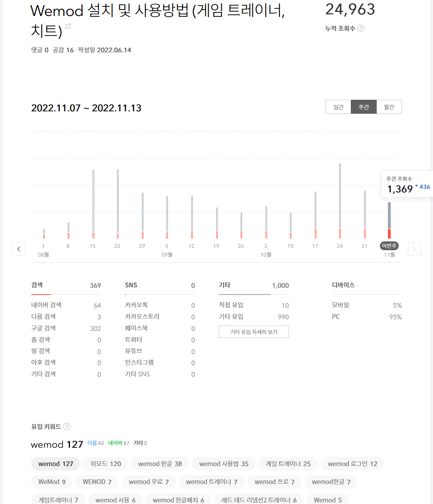Select bar for week of October 31
This screenshot has width=433, height=504.
pyautogui.click(x=365, y=215)
